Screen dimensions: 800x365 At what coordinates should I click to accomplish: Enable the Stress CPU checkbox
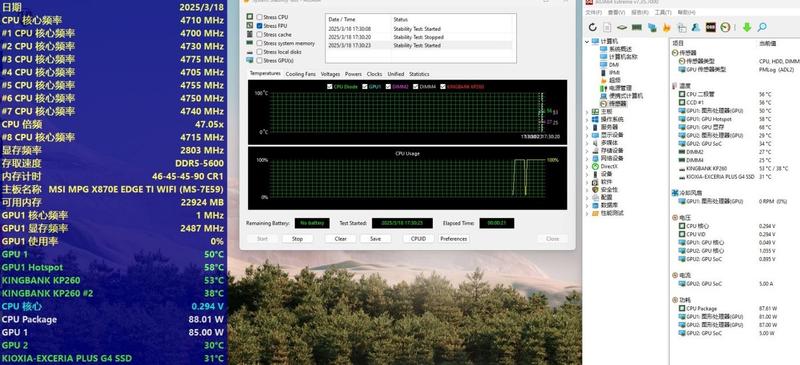pyautogui.click(x=260, y=17)
